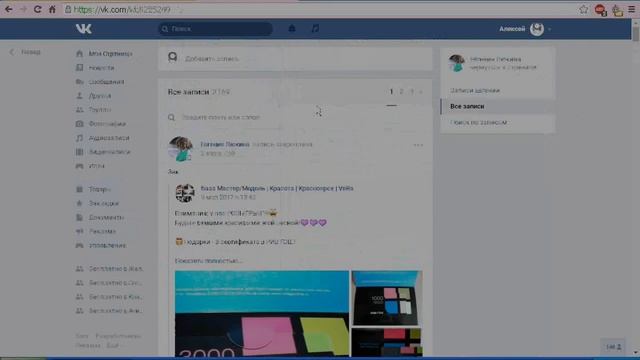Open the База Мастер/Модель group link
This screenshot has height=360, width=640.
tap(277, 188)
